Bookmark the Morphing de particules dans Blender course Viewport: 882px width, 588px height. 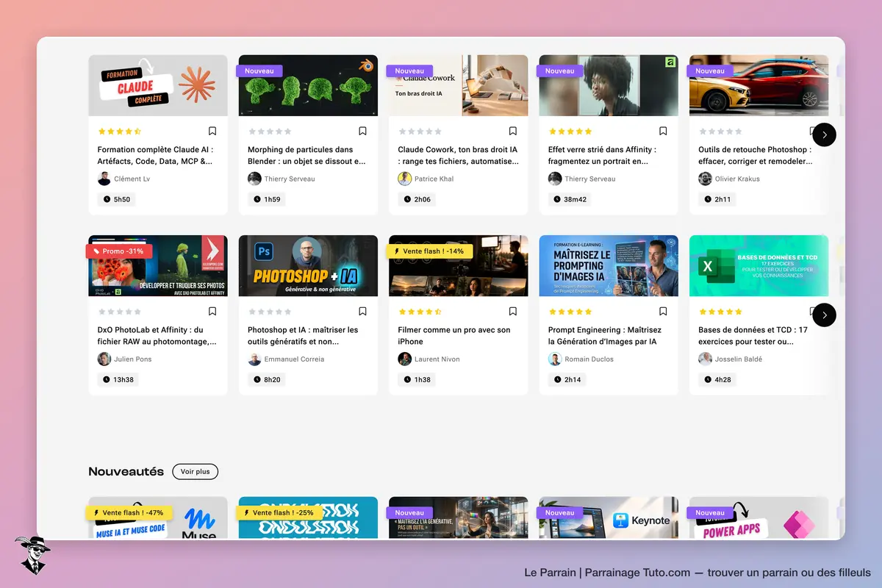click(362, 131)
